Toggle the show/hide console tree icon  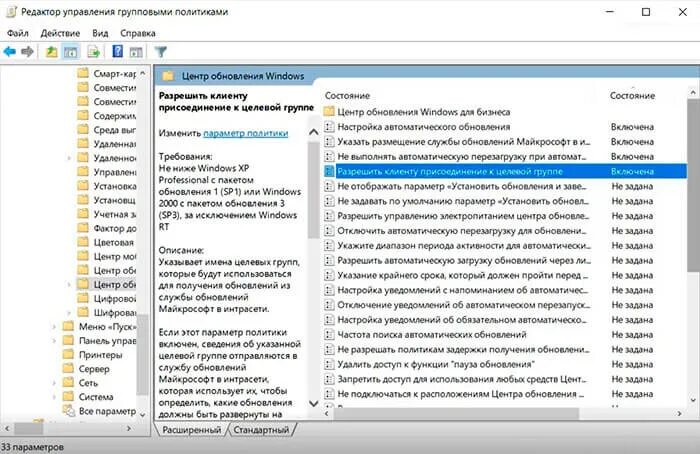pos(71,52)
